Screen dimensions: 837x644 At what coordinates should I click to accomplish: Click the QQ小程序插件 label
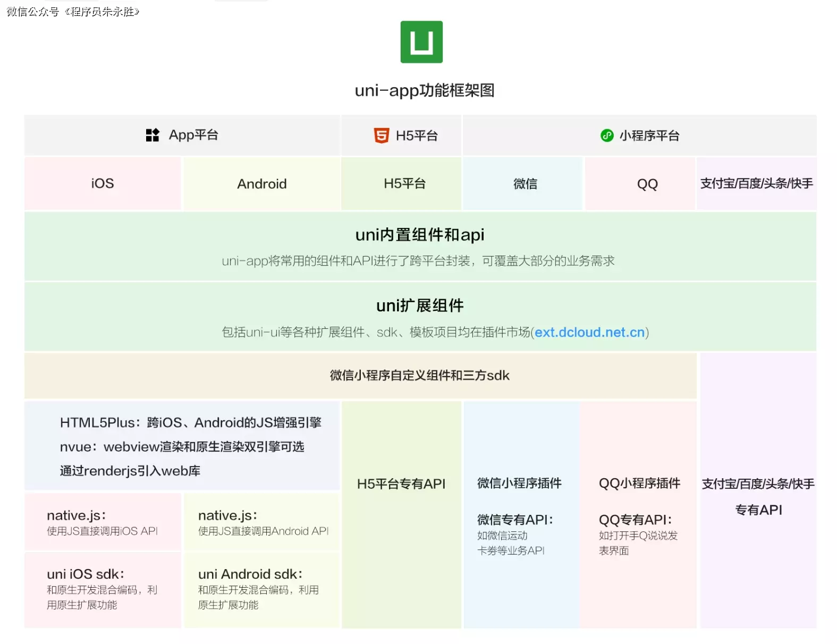click(x=639, y=483)
